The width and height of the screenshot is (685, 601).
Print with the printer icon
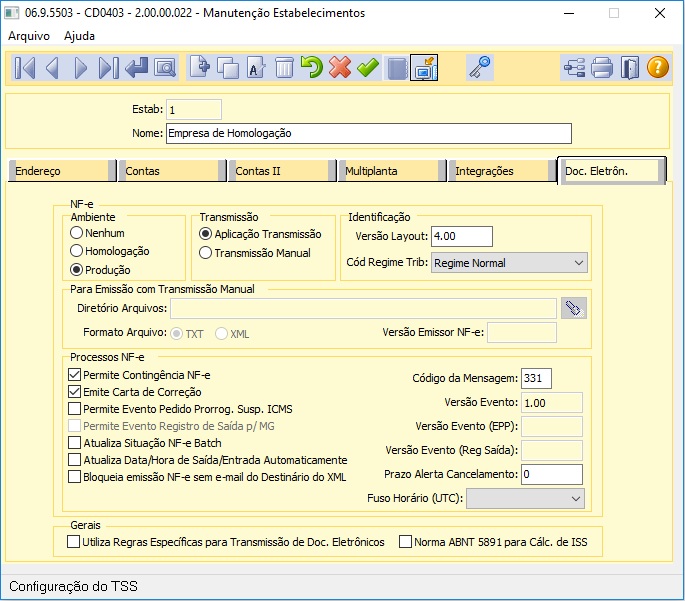coord(602,68)
